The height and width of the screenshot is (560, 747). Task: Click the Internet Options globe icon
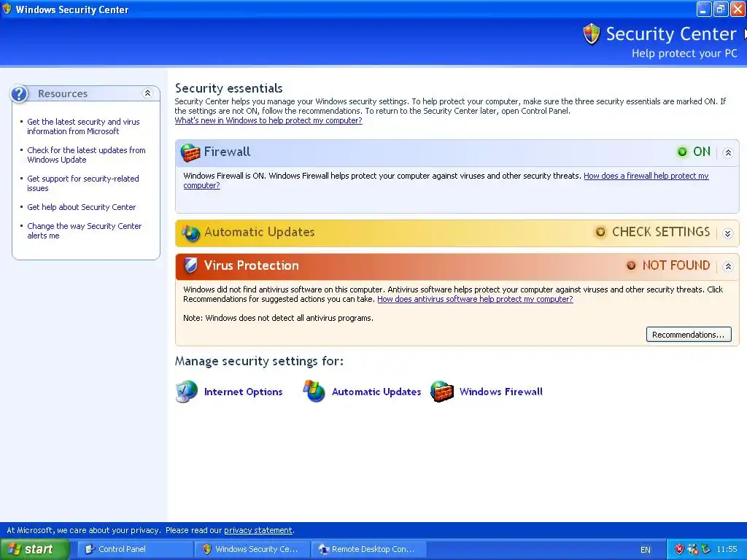pyautogui.click(x=186, y=392)
